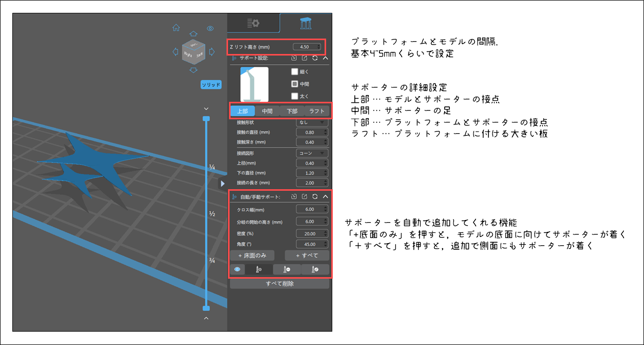
Task: Click the + すべて button
Action: tap(307, 256)
